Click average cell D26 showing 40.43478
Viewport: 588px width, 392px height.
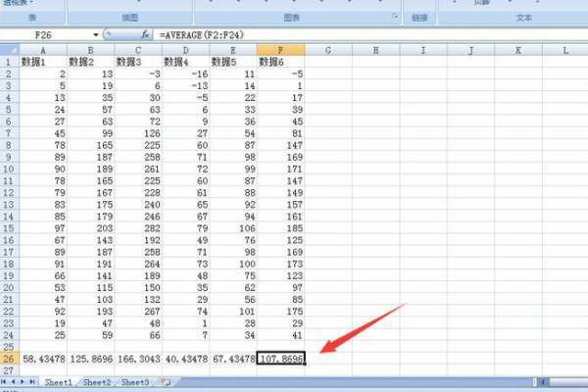(185, 359)
